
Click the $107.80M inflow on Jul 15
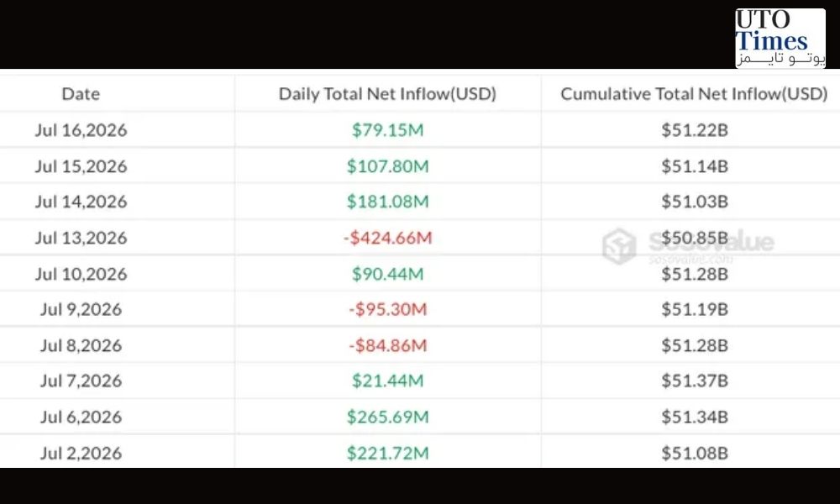click(387, 166)
